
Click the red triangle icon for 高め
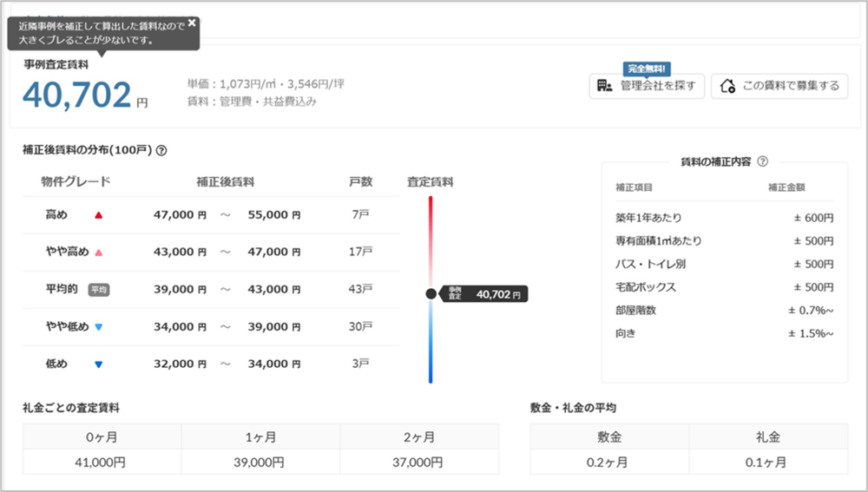(99, 214)
